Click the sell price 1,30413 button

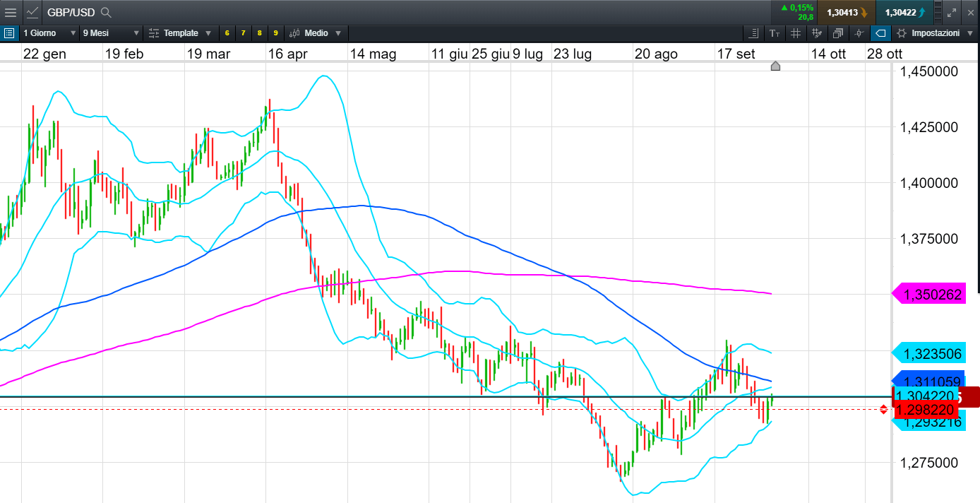[x=847, y=12]
